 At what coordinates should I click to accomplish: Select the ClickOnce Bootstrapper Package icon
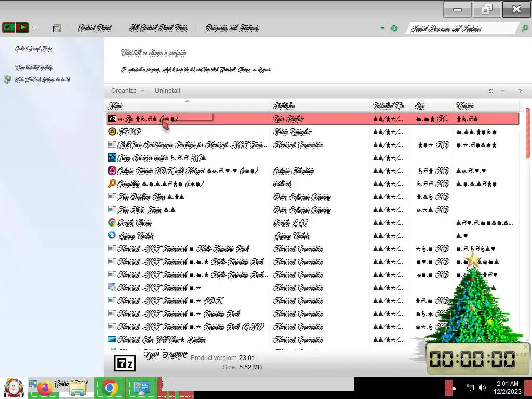coord(112,144)
